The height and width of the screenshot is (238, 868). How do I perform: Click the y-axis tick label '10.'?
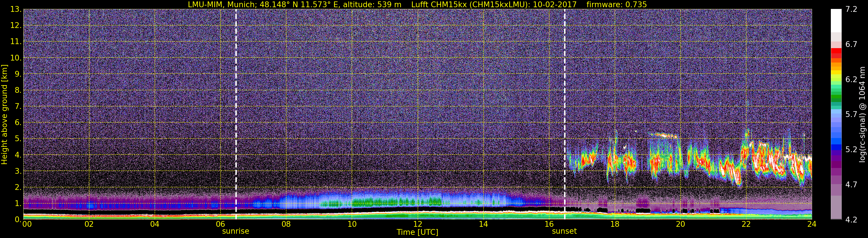click(16, 58)
